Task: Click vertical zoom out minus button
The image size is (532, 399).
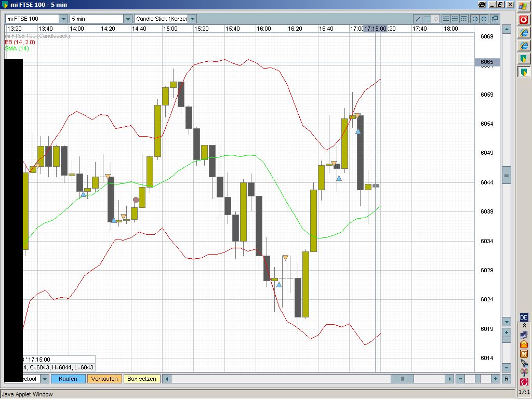Action: pyautogui.click(x=507, y=340)
